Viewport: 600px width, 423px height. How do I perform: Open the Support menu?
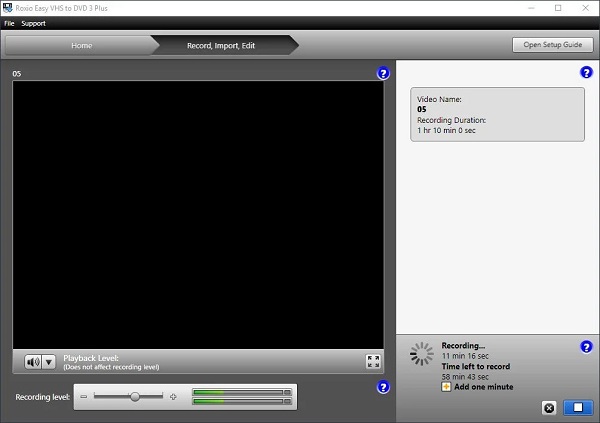point(33,23)
